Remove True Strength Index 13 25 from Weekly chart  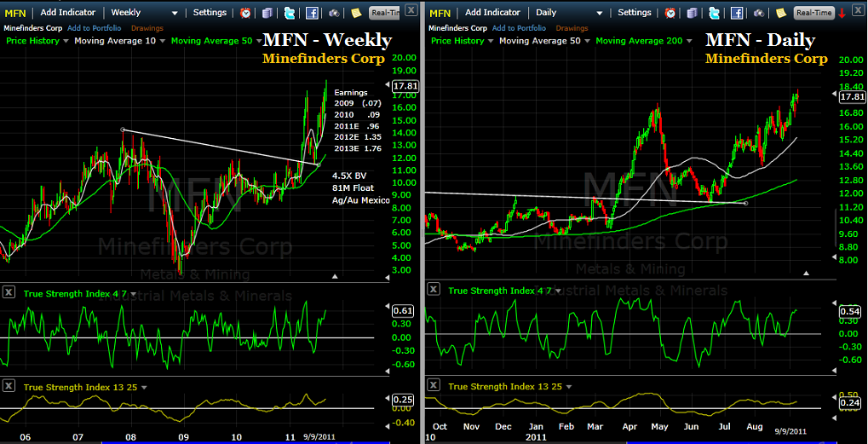(x=9, y=386)
